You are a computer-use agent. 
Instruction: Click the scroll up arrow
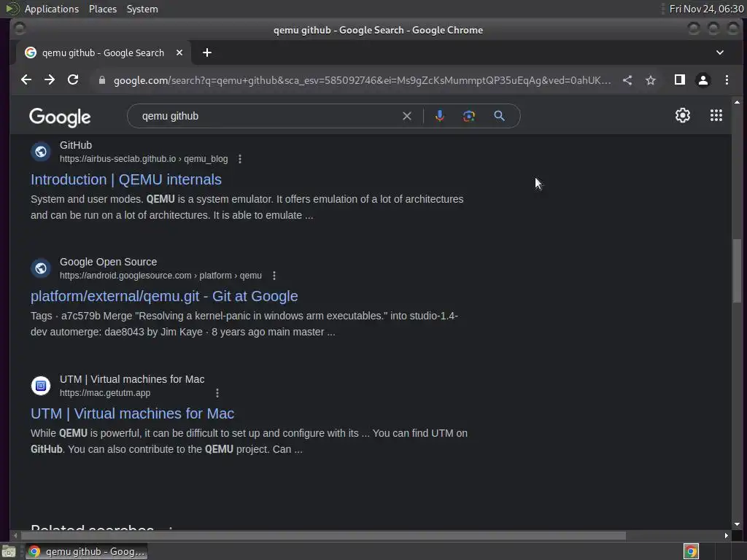pyautogui.click(x=737, y=102)
